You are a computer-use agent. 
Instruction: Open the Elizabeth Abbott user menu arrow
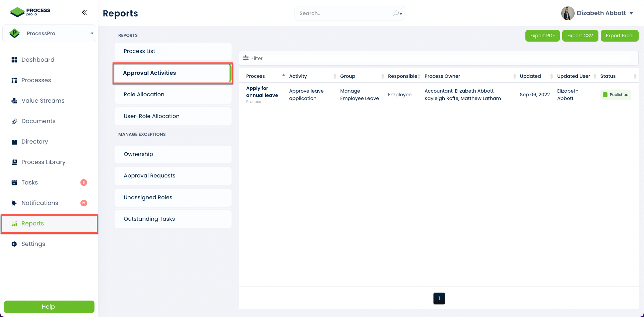click(631, 13)
